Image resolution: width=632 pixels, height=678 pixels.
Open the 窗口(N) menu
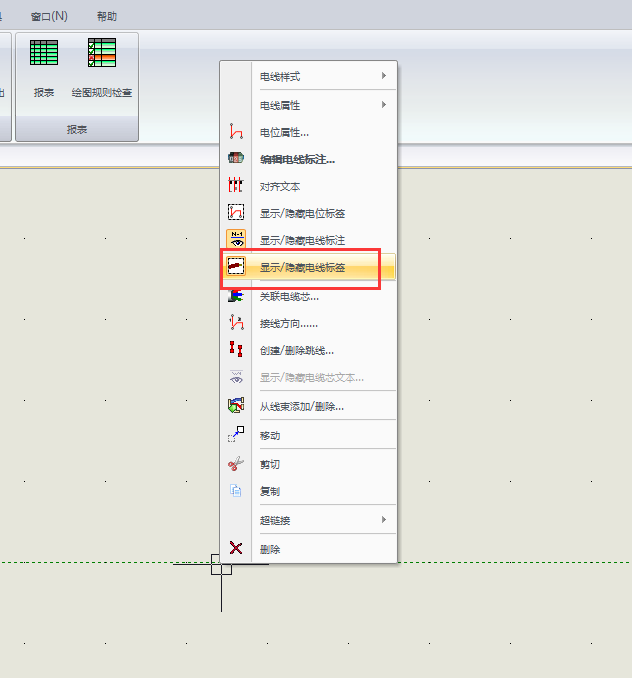coord(49,16)
